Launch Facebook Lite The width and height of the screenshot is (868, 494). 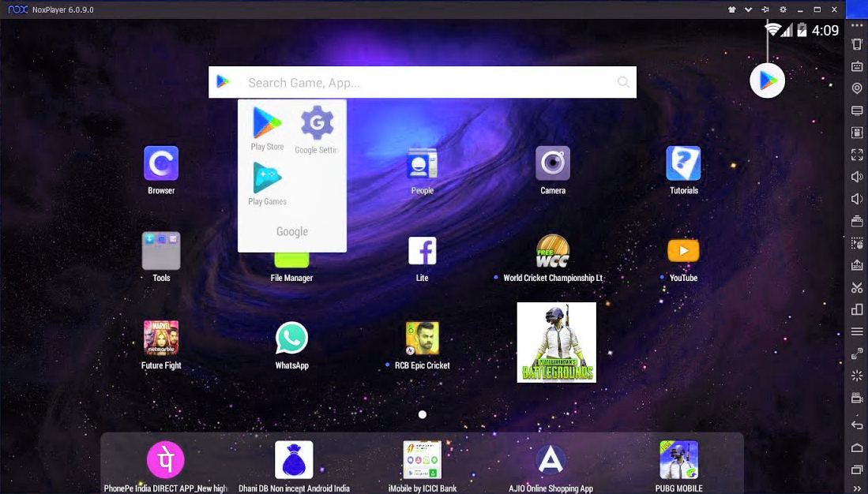click(x=423, y=251)
